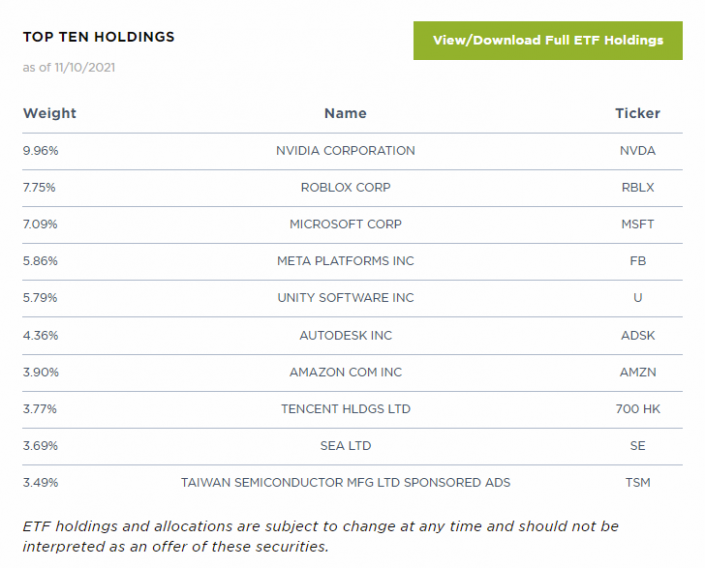Click View/Download Full ETF Holdings button

(x=547, y=41)
